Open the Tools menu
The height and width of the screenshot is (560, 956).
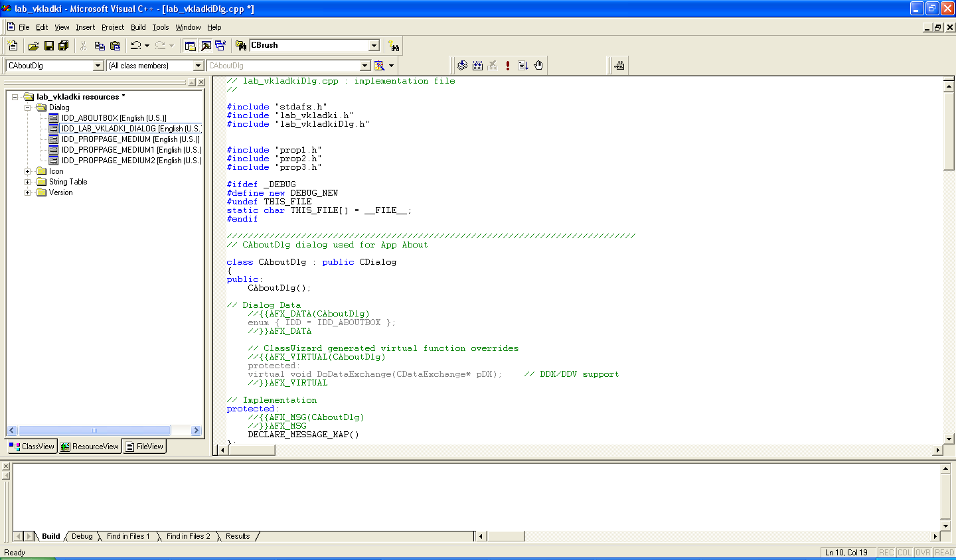coord(161,27)
